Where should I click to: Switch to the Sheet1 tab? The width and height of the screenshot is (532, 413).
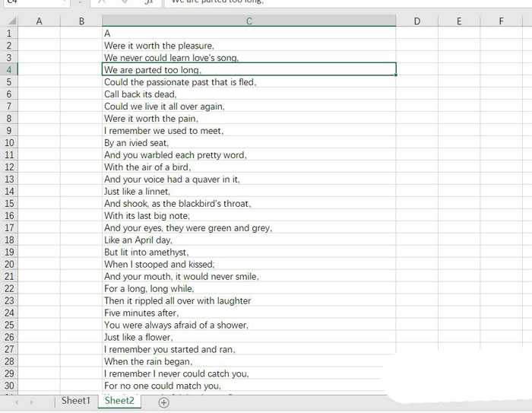click(76, 401)
